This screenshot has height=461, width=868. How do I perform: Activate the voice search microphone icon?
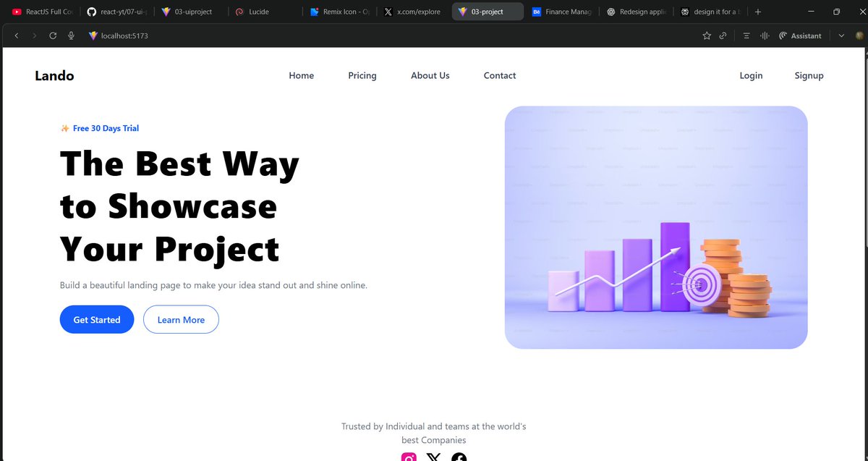(70, 35)
